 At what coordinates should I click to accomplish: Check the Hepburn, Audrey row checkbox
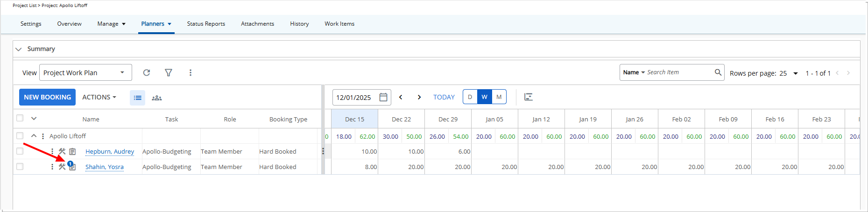point(20,151)
